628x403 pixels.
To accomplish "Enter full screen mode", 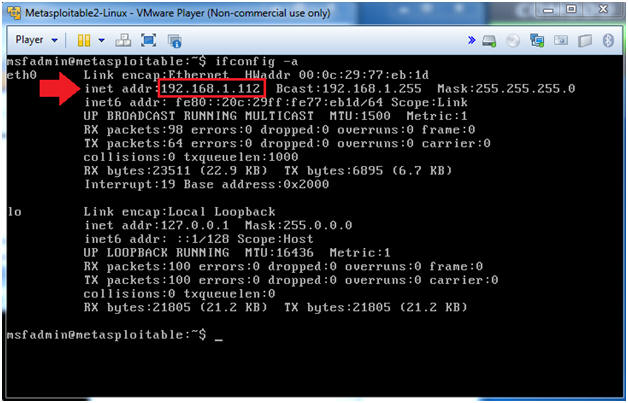I will click(149, 40).
